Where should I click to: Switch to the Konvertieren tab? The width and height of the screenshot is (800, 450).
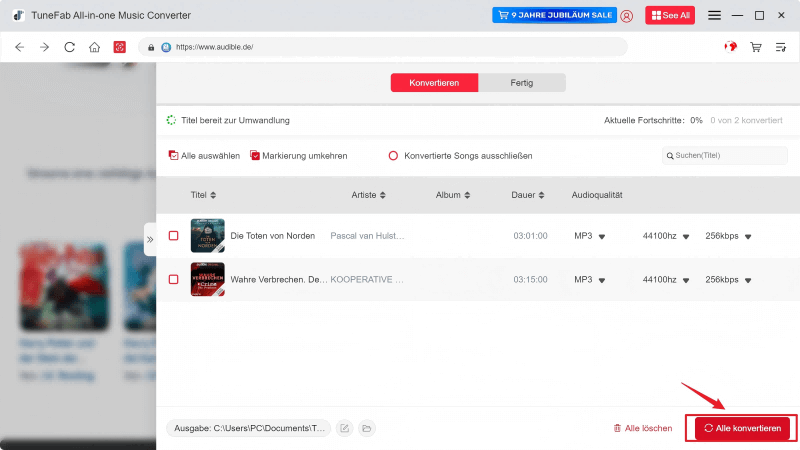pyautogui.click(x=434, y=83)
